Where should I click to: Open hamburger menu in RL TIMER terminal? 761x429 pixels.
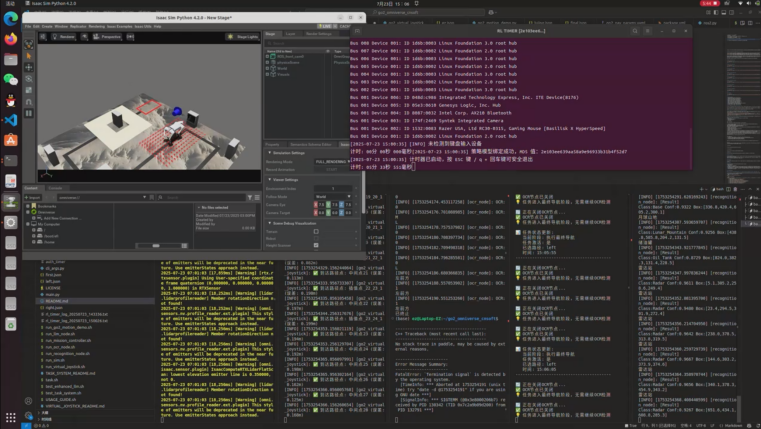647,31
